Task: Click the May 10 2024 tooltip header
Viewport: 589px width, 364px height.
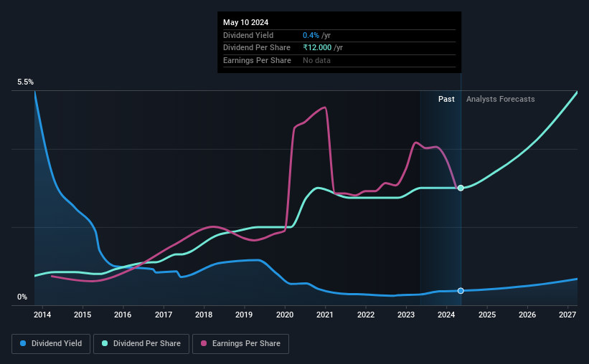Action: (245, 22)
